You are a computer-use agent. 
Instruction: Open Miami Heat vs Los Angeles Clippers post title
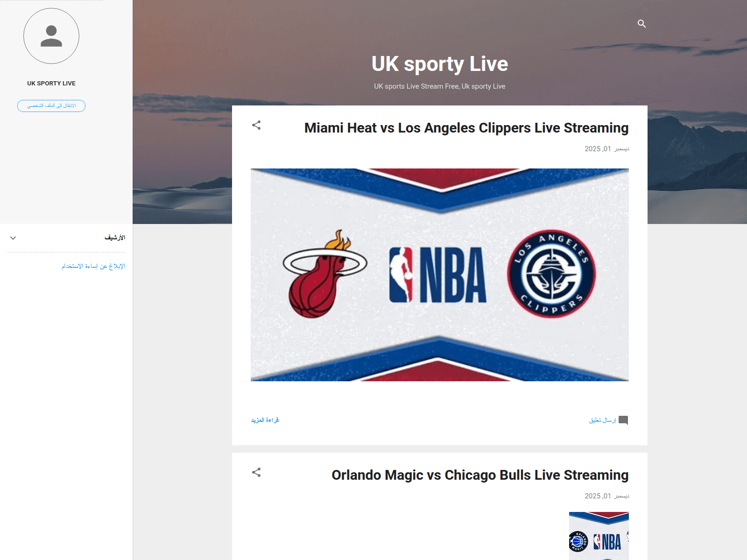click(466, 128)
